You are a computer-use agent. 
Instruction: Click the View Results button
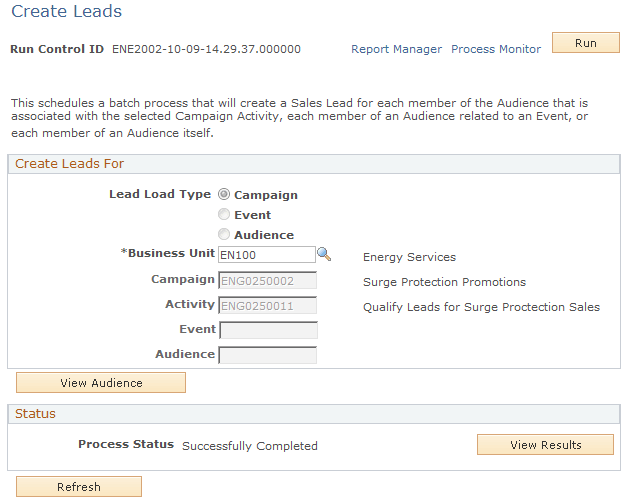[545, 445]
